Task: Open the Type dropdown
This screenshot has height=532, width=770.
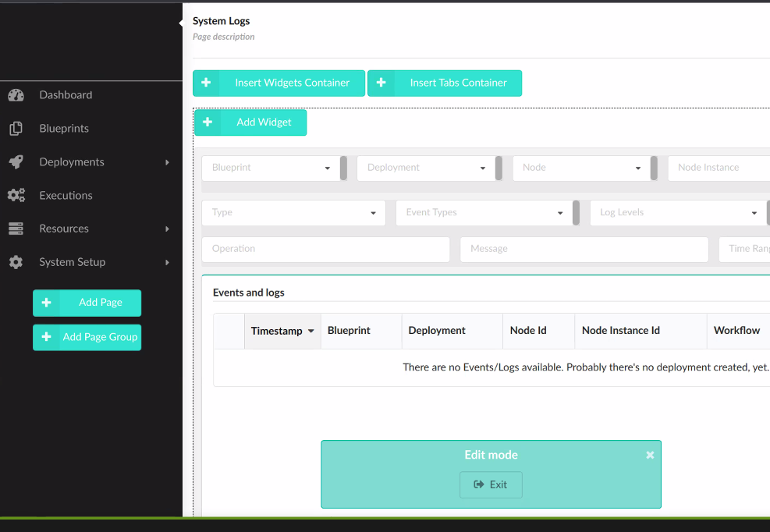Action: (293, 213)
